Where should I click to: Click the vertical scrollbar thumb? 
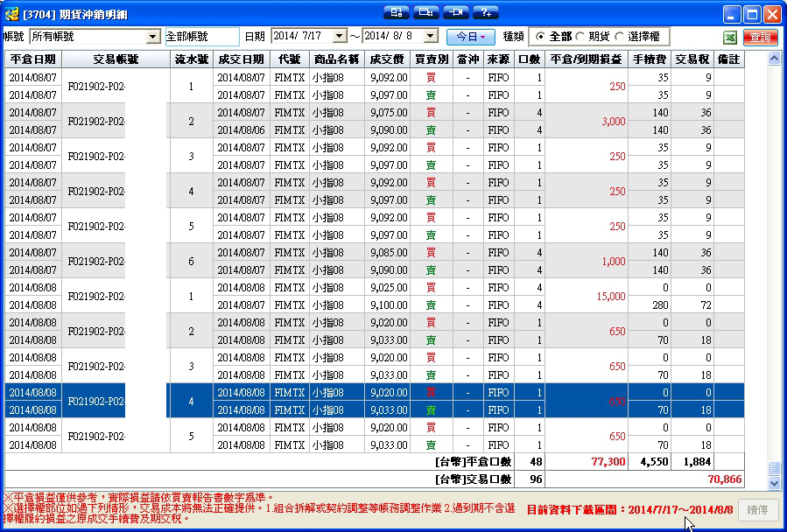tap(774, 468)
